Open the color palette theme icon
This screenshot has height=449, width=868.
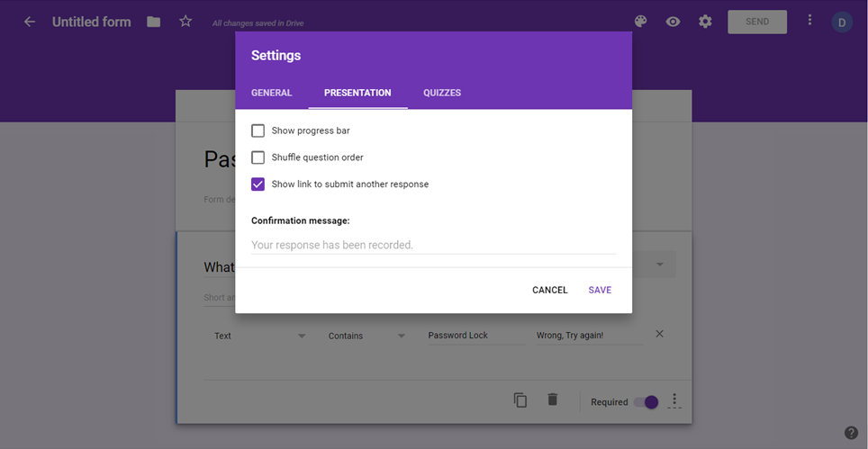(640, 22)
